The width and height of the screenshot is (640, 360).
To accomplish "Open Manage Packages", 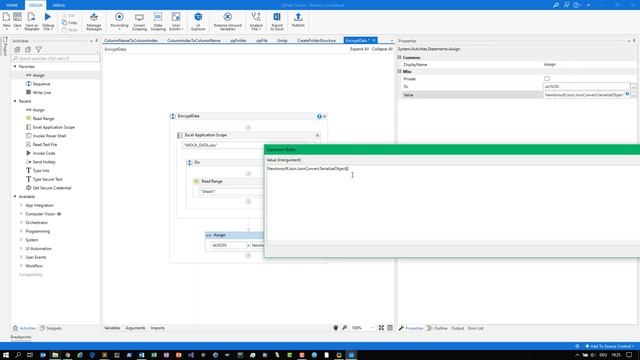I will pyautogui.click(x=94, y=21).
